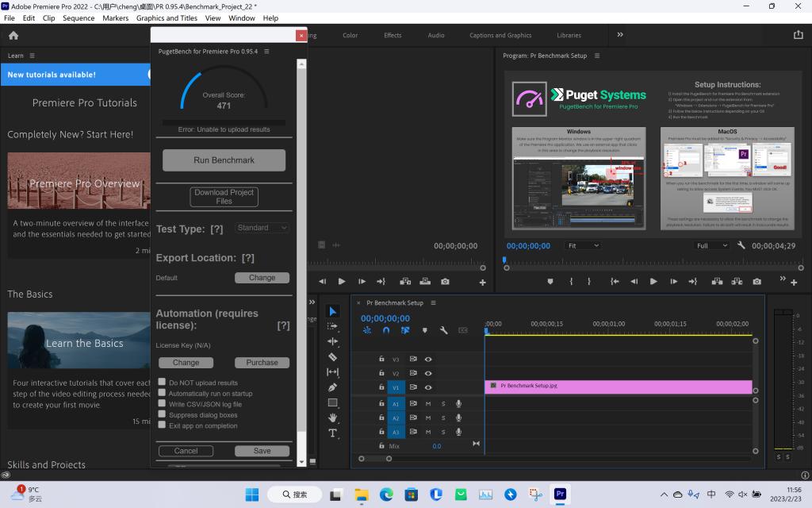Choose the Type tool

(x=333, y=433)
